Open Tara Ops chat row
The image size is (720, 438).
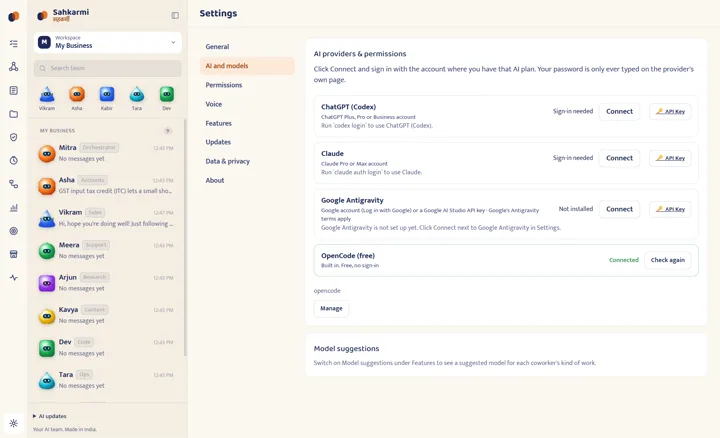point(107,380)
